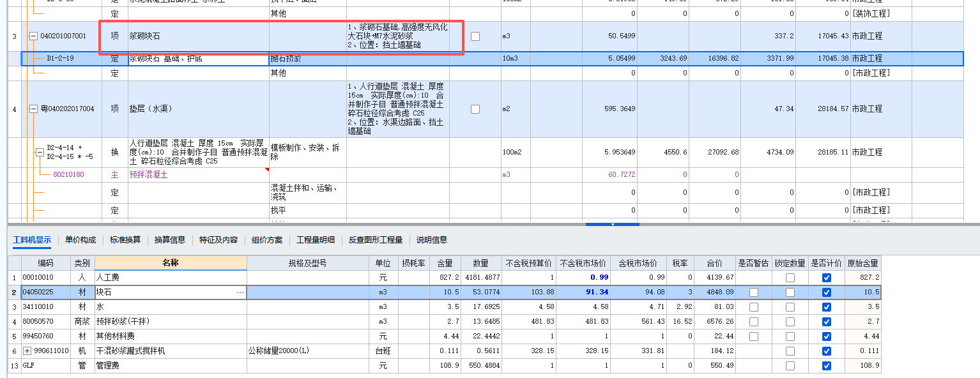
Task: Uncheck 是否计价 for 块石
Action: tap(827, 292)
